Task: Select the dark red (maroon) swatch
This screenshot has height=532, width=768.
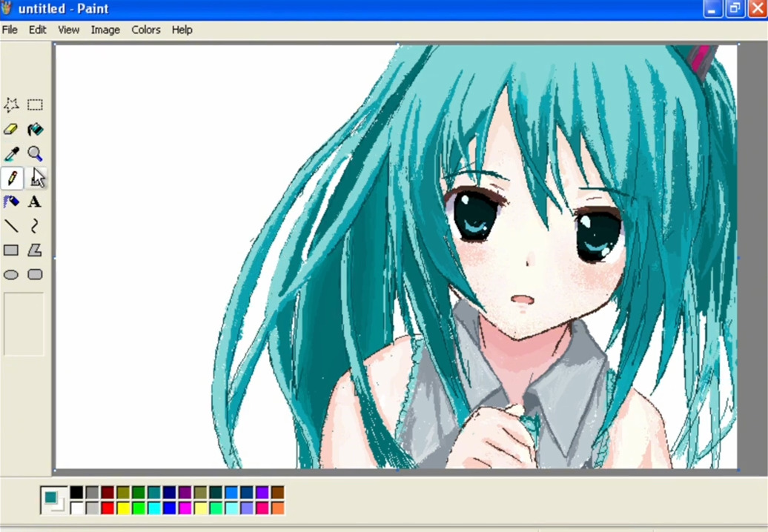Action: tap(107, 492)
